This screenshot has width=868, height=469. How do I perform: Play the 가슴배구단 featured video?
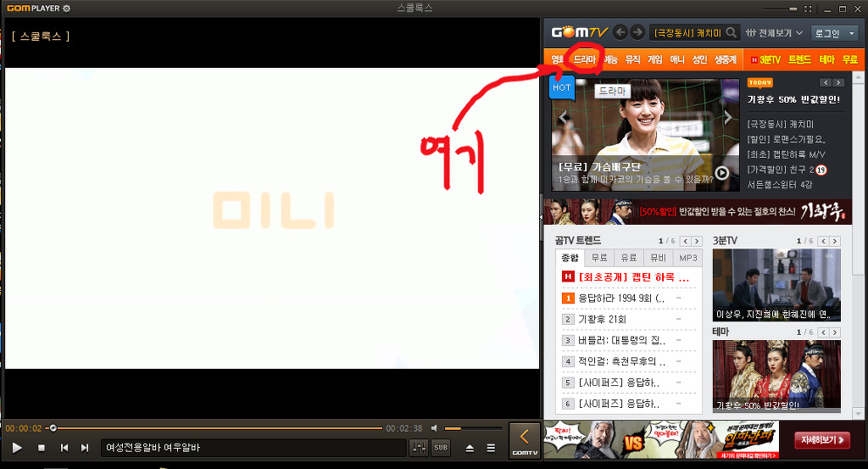722,173
